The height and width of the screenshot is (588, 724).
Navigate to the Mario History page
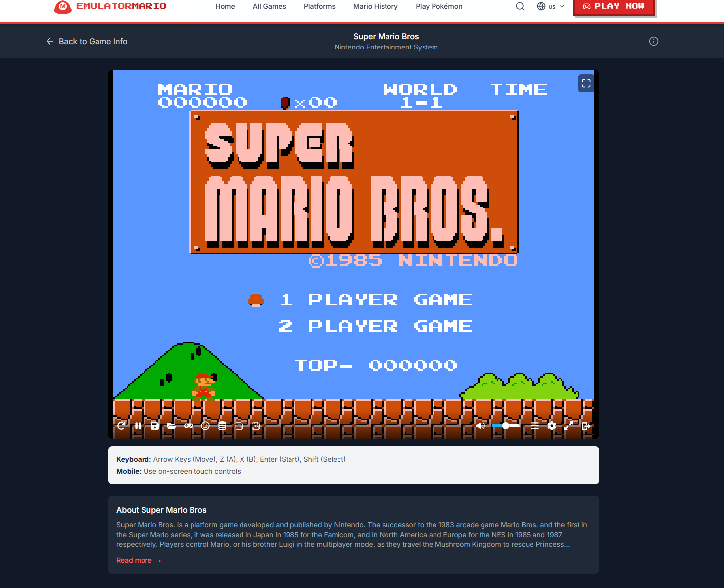(x=375, y=6)
